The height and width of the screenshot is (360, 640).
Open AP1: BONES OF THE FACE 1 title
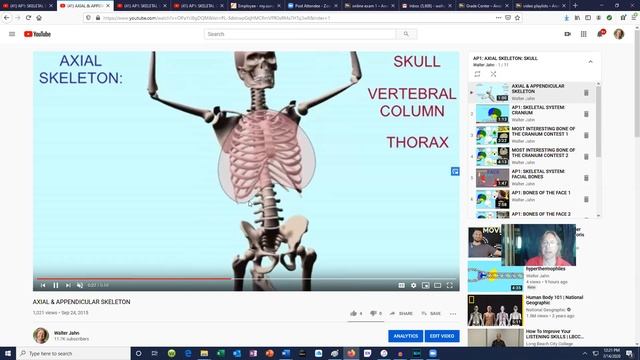click(541, 193)
